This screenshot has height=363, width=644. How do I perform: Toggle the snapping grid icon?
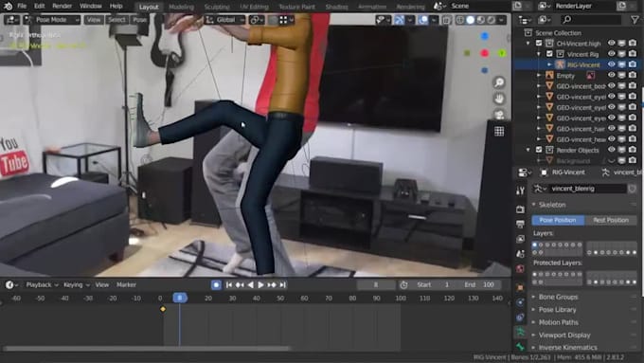click(x=283, y=20)
